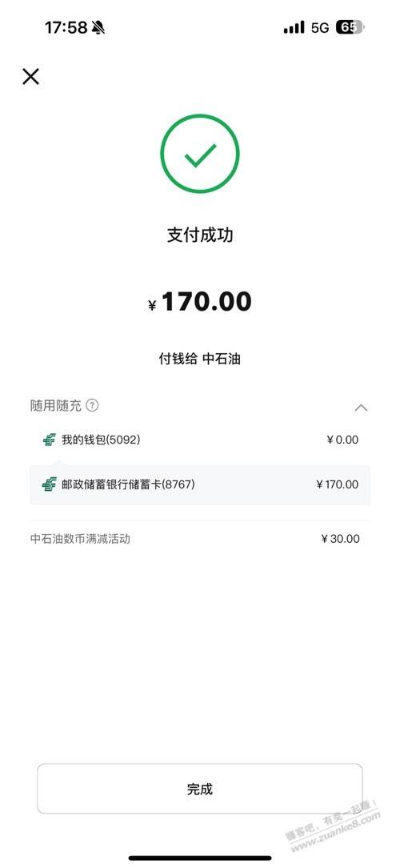Tap the ¥170.00 payment amount

(200, 302)
